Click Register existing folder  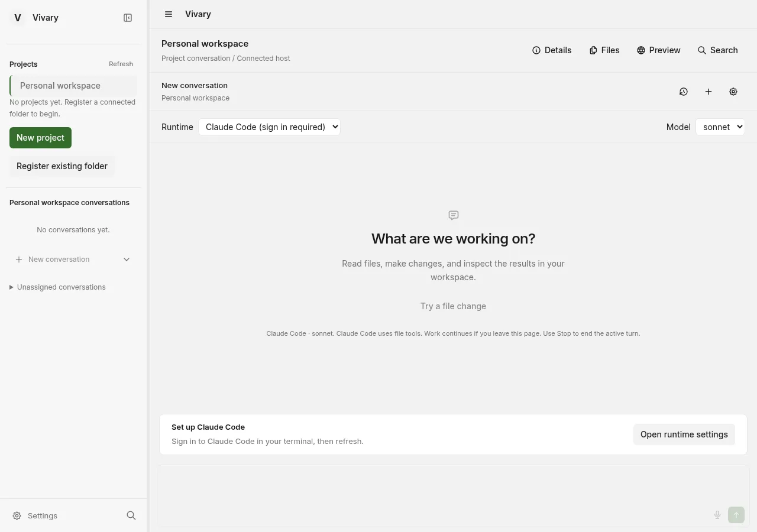pyautogui.click(x=62, y=166)
